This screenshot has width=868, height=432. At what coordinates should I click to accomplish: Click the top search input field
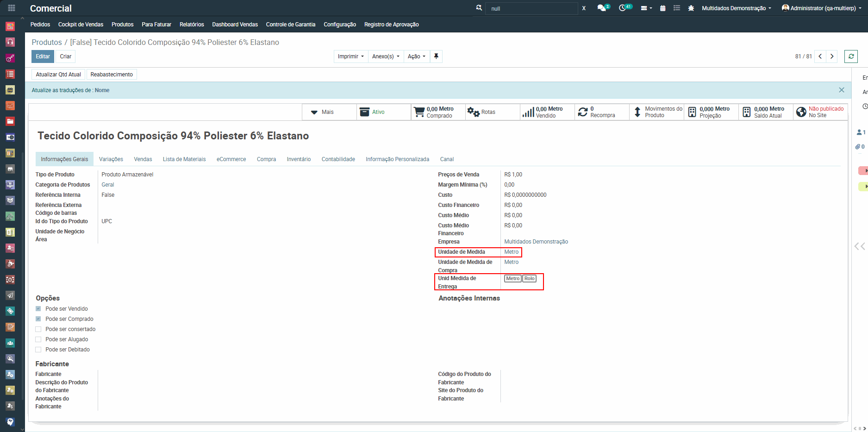click(531, 9)
